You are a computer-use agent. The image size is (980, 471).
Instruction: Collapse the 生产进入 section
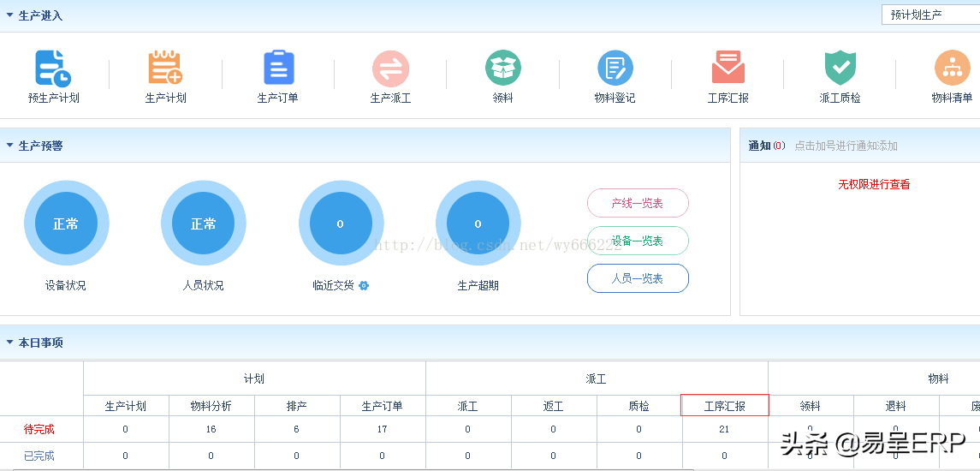[x=10, y=15]
